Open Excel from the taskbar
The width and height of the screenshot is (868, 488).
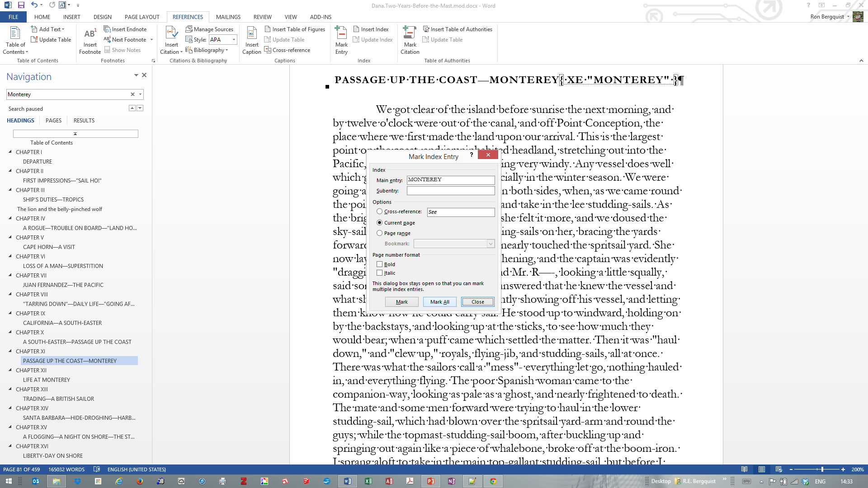point(368,481)
